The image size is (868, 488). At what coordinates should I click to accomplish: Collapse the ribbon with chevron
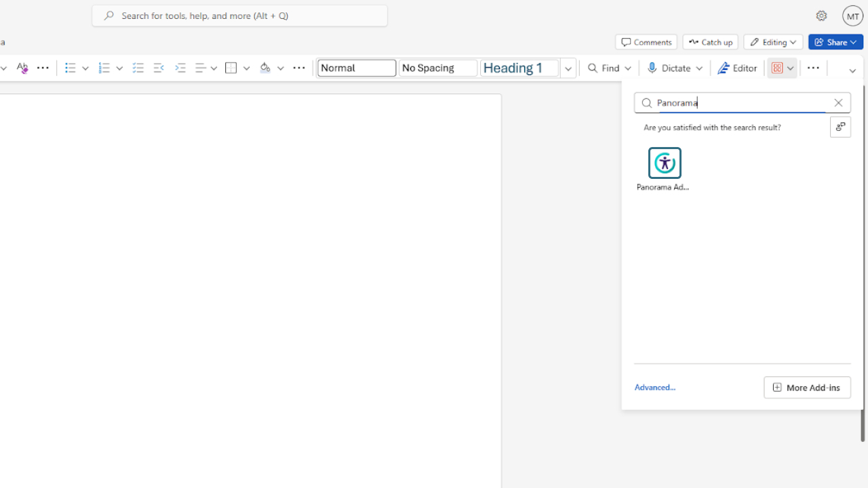point(852,70)
